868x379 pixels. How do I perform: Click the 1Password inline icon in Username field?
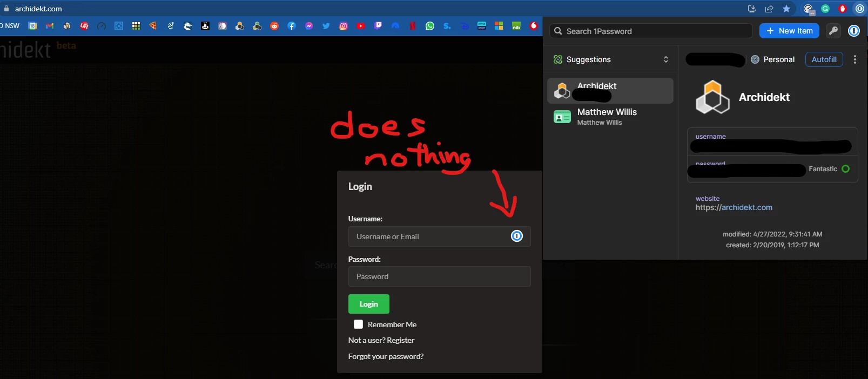click(x=517, y=236)
